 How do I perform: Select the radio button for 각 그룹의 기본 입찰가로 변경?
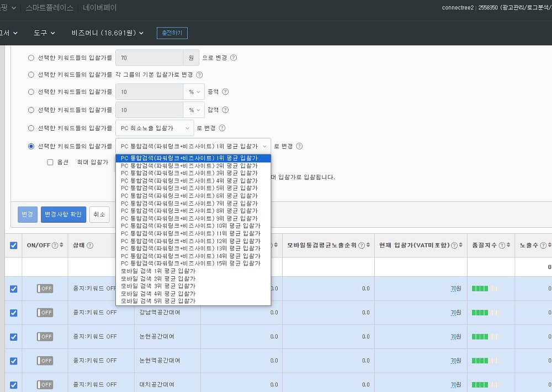click(x=30, y=73)
